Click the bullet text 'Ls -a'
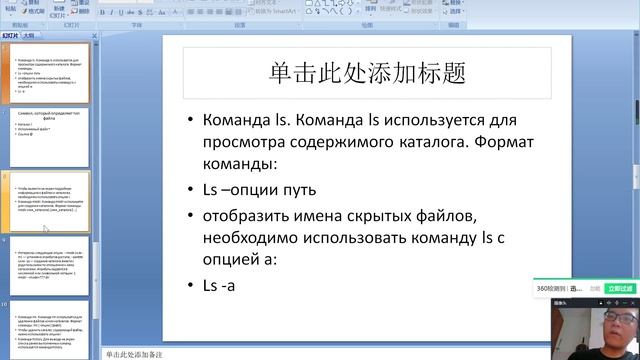 click(219, 285)
